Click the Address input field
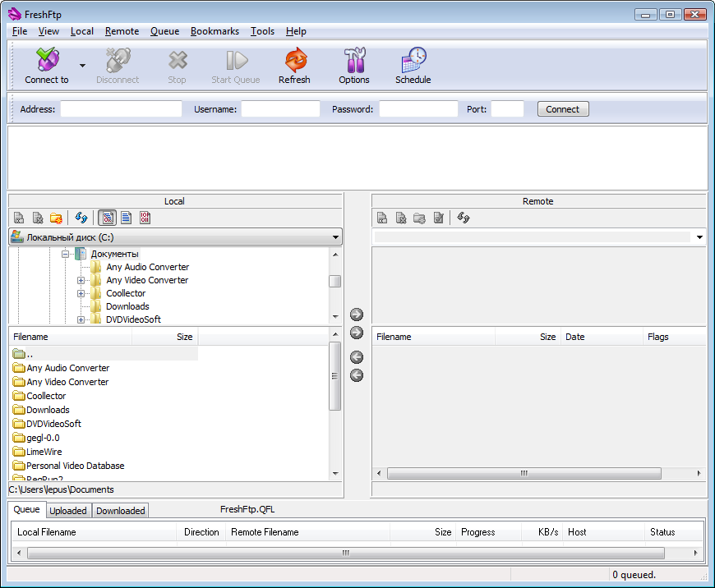Viewport: 715px width, 588px height. tap(122, 109)
